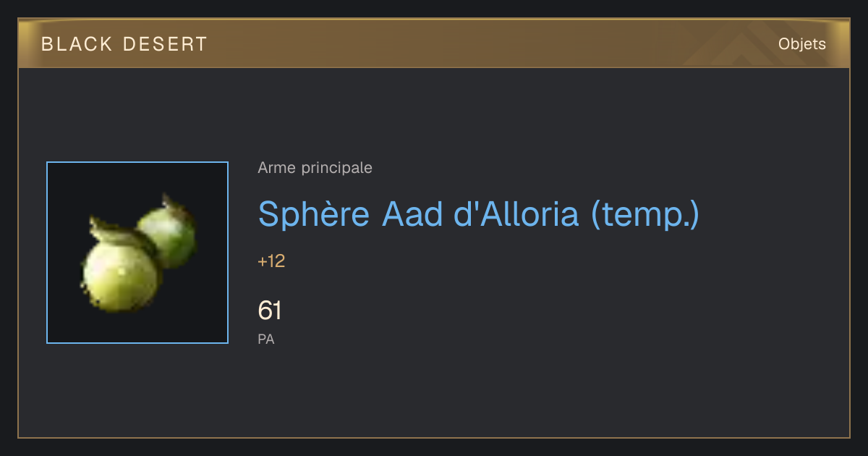Select the +12 enhancement level
The image size is (868, 456).
coord(271,261)
